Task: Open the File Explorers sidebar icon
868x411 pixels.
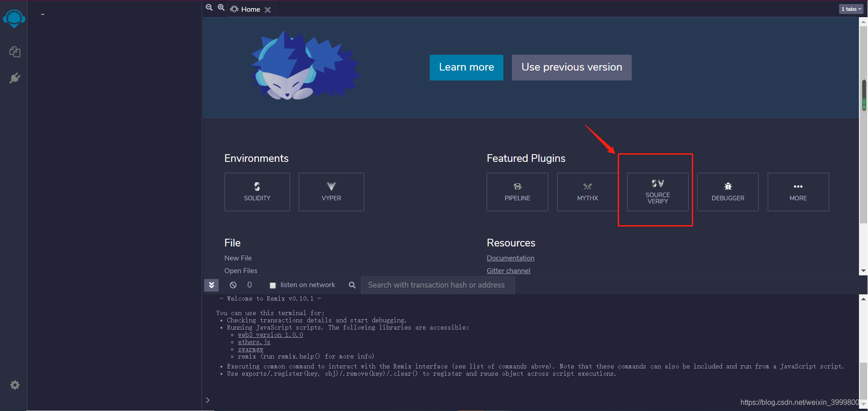Action: 15,52
